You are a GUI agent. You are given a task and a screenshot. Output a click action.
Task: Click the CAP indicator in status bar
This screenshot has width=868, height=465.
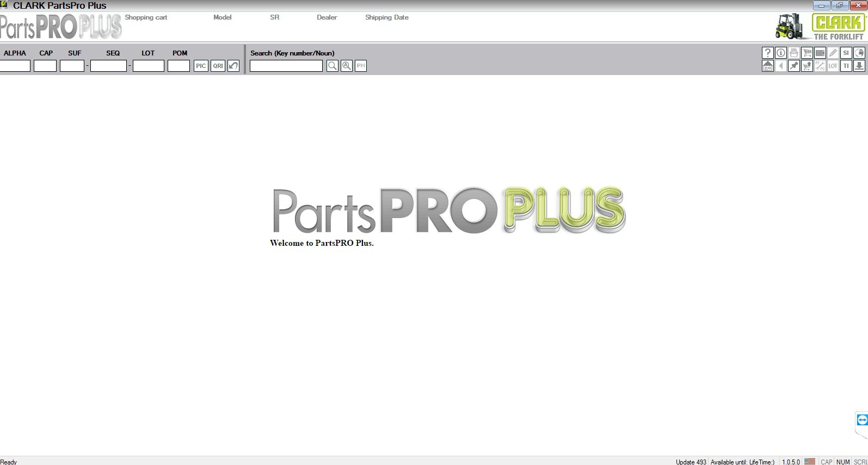click(827, 462)
